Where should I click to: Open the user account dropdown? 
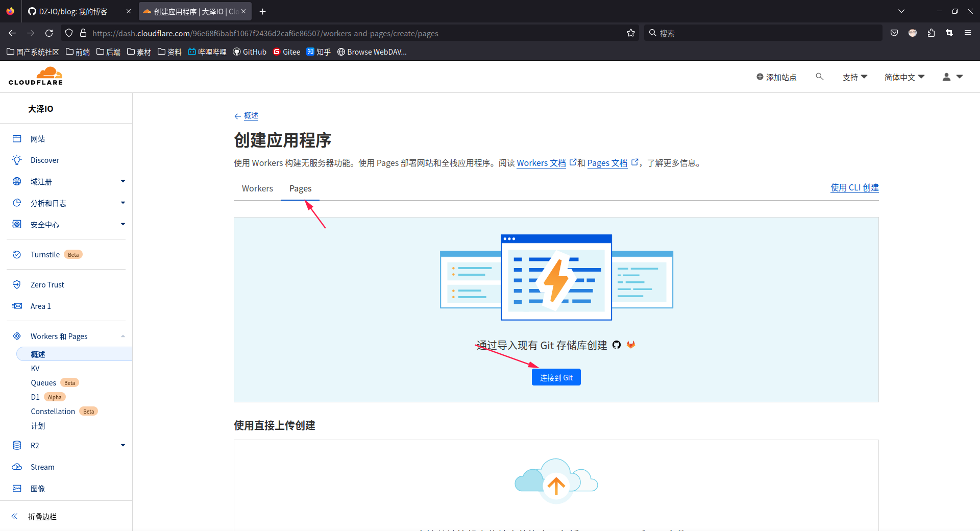click(952, 77)
